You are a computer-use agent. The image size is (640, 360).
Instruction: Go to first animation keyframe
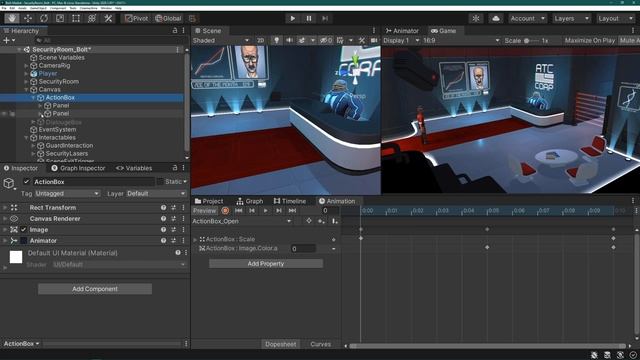pos(239,211)
